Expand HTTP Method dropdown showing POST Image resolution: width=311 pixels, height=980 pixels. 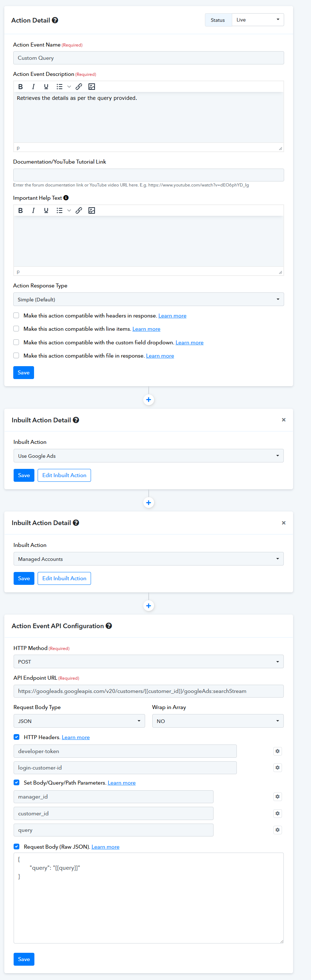(x=148, y=661)
